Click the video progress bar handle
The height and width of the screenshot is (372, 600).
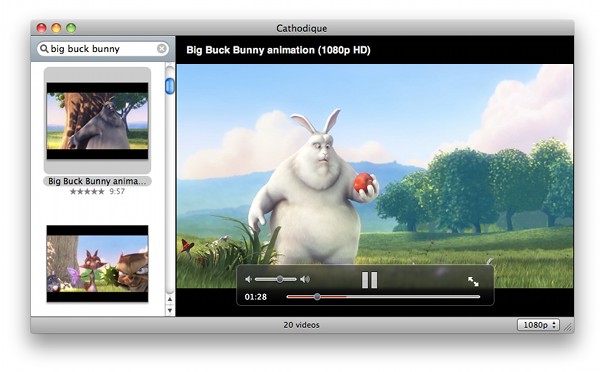tap(317, 297)
